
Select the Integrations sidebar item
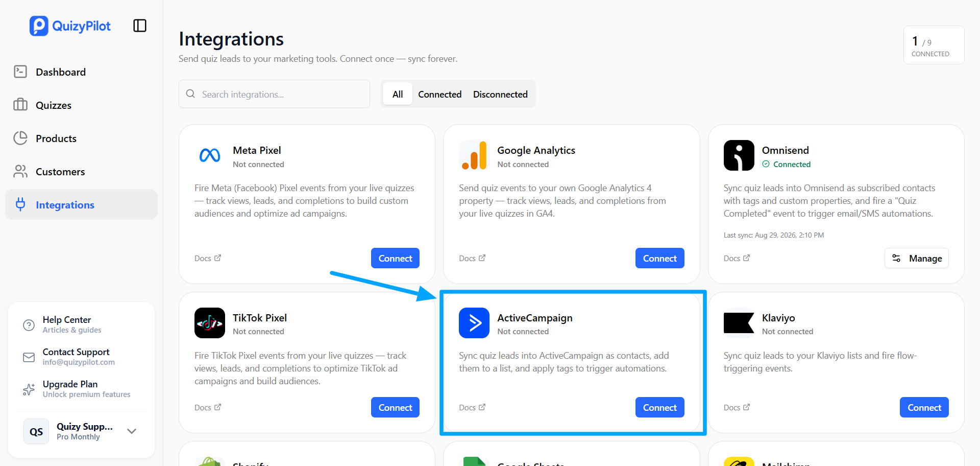[81, 204]
